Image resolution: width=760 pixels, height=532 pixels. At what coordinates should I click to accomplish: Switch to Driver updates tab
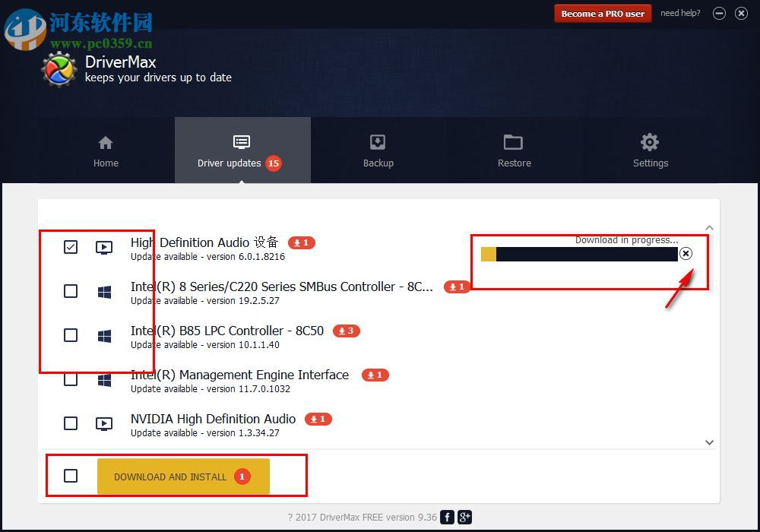tap(242, 151)
